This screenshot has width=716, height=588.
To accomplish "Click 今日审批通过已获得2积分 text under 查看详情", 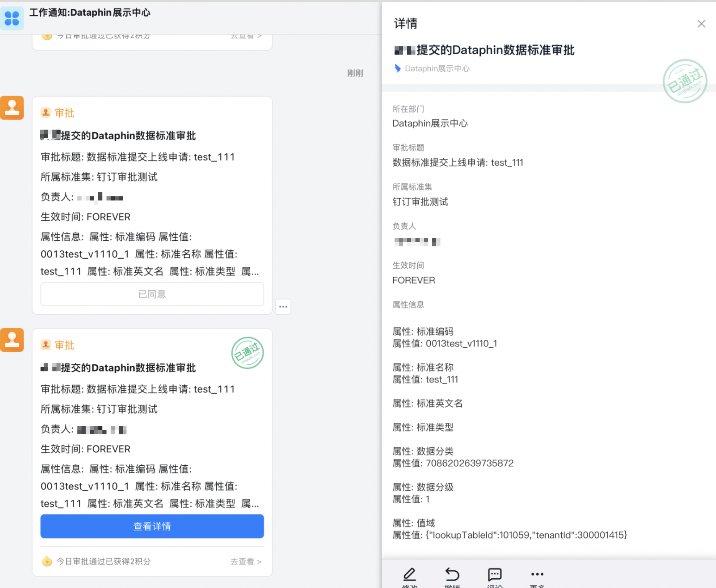I will 104,562.
